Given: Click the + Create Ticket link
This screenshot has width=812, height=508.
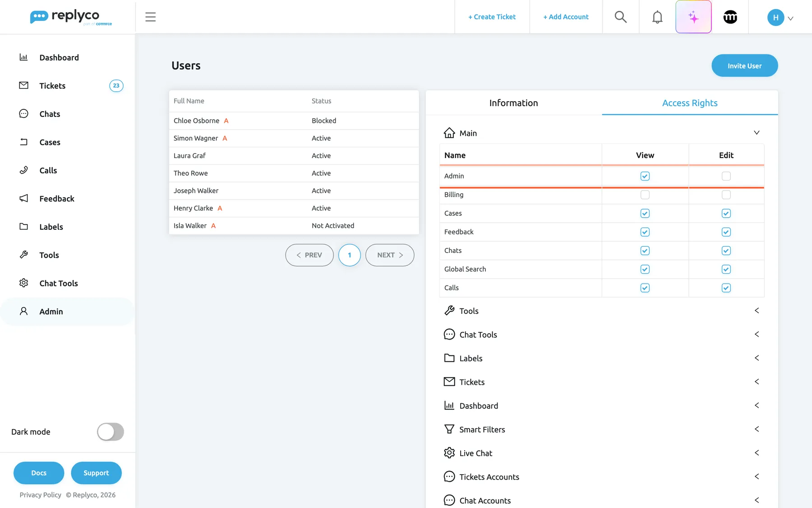Looking at the screenshot, I should [492, 17].
